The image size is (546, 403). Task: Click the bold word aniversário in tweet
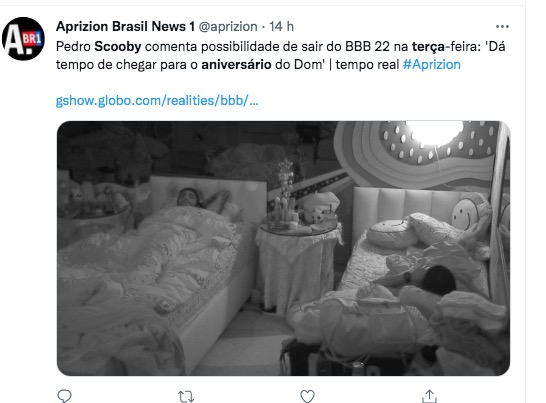click(236, 64)
